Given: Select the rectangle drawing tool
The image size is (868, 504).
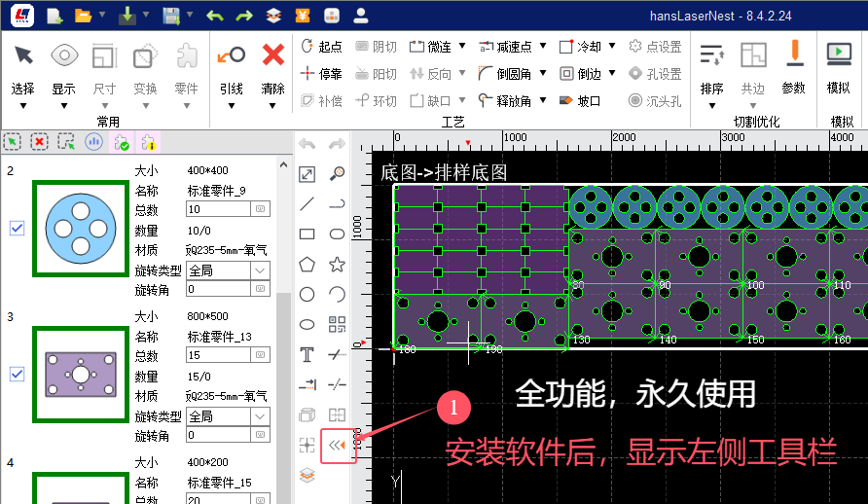Looking at the screenshot, I should [307, 234].
